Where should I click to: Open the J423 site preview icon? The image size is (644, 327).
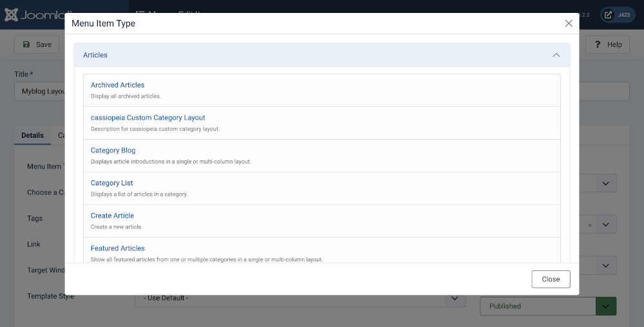(x=608, y=15)
